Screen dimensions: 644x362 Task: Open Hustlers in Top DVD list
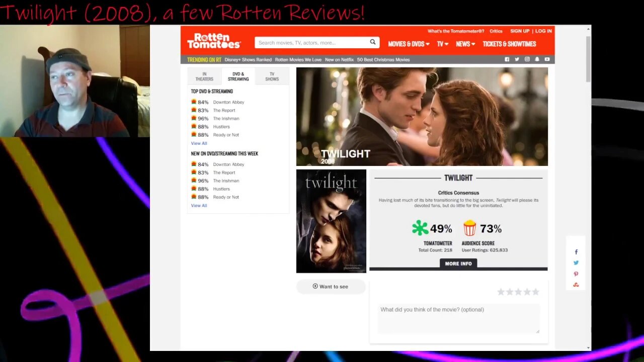pyautogui.click(x=221, y=127)
